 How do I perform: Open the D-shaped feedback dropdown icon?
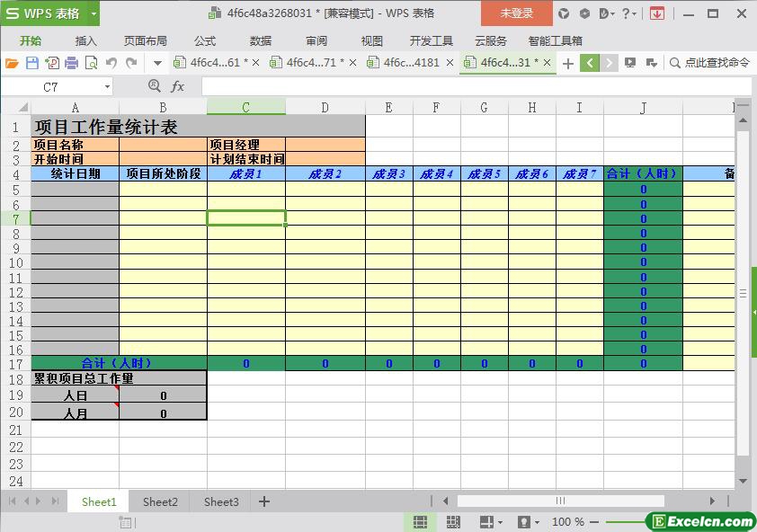[x=606, y=13]
